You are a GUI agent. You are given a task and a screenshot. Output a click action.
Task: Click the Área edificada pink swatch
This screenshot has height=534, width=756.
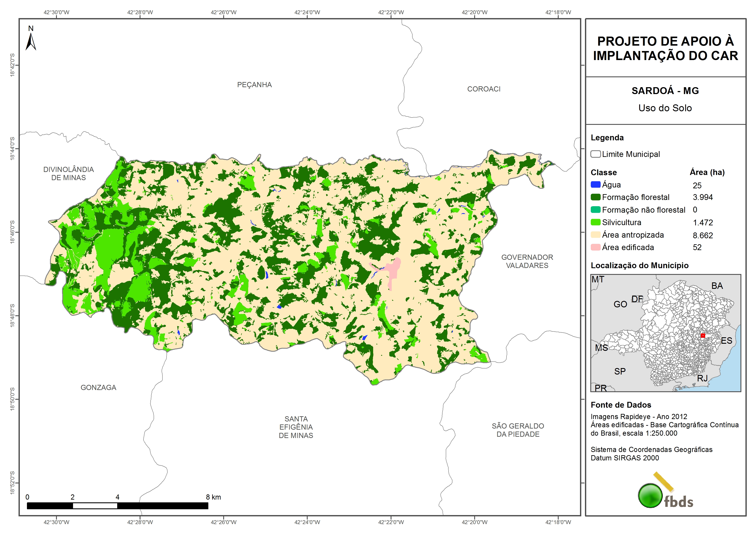[595, 247]
